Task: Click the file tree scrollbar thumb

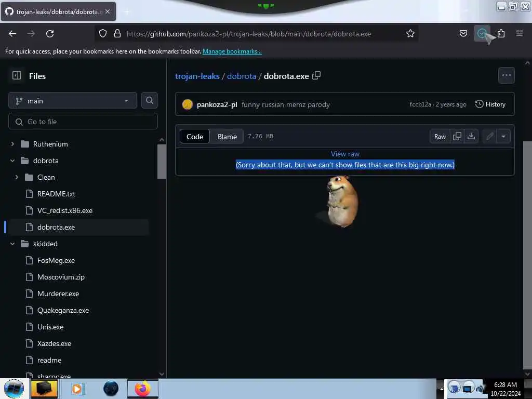Action: click(x=162, y=162)
